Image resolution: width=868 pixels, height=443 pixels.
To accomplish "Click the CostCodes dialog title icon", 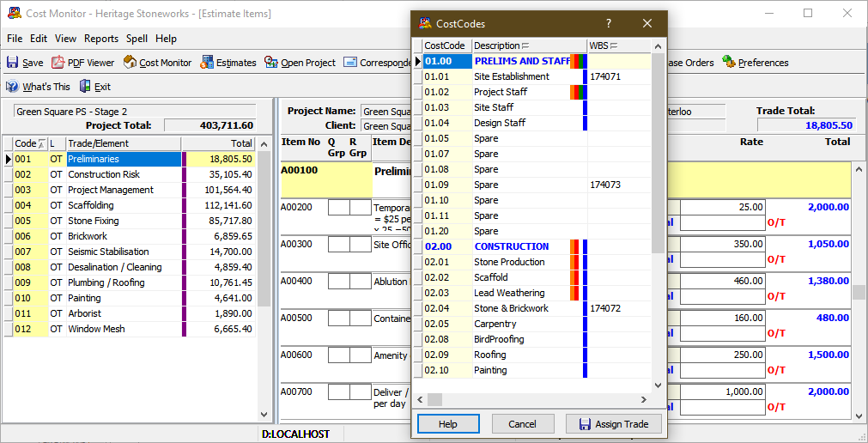I will point(425,23).
